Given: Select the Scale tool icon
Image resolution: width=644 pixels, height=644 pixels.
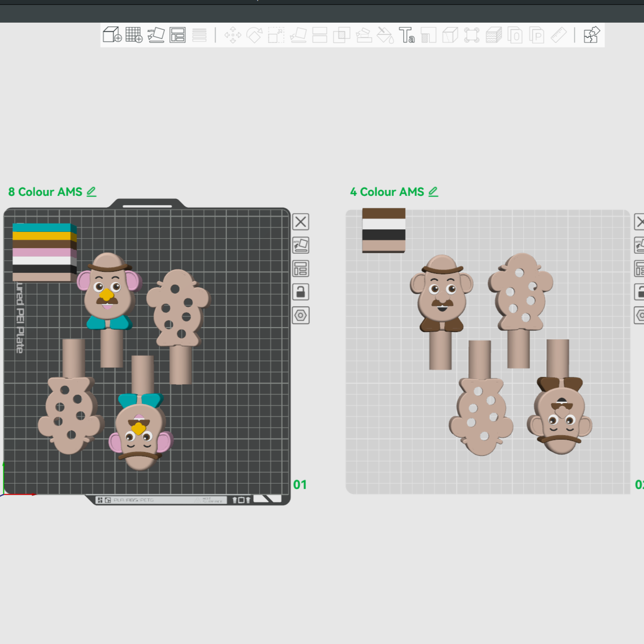Looking at the screenshot, I should point(276,35).
